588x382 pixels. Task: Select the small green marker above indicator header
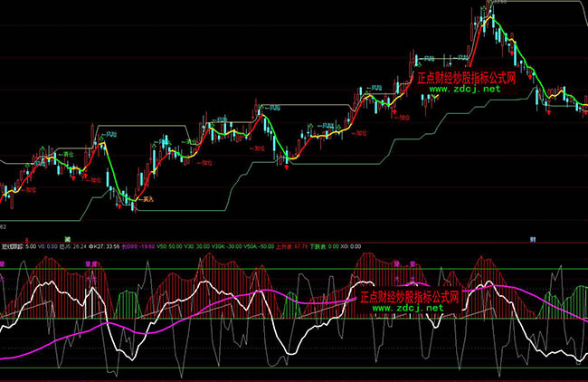(x=68, y=237)
